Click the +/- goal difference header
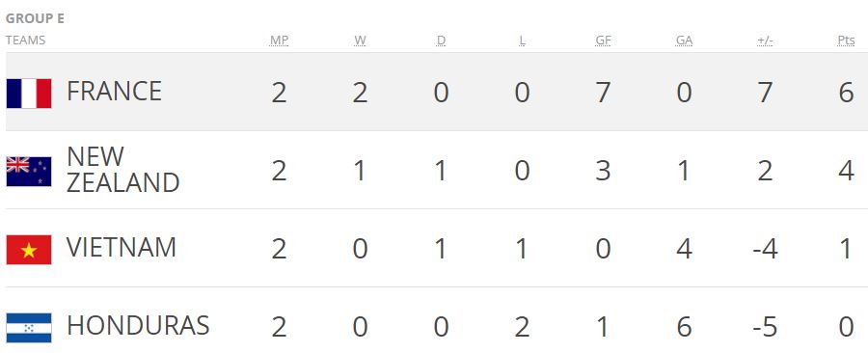The image size is (868, 353). coord(765,41)
